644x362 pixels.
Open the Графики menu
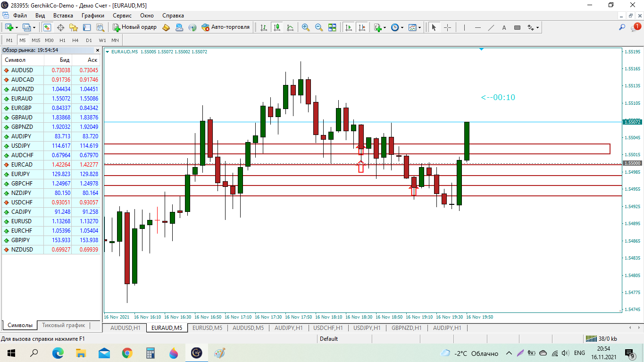92,15
